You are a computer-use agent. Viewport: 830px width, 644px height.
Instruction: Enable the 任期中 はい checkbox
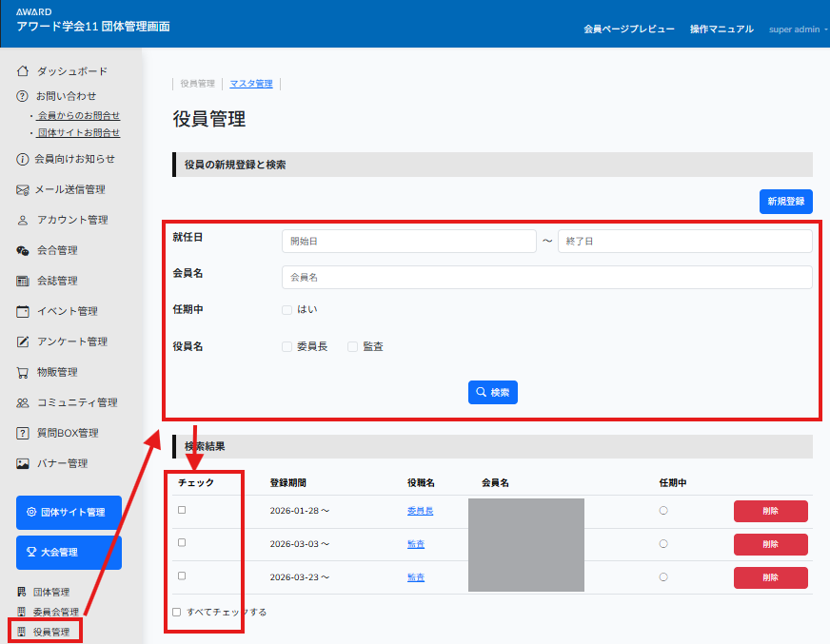[287, 309]
